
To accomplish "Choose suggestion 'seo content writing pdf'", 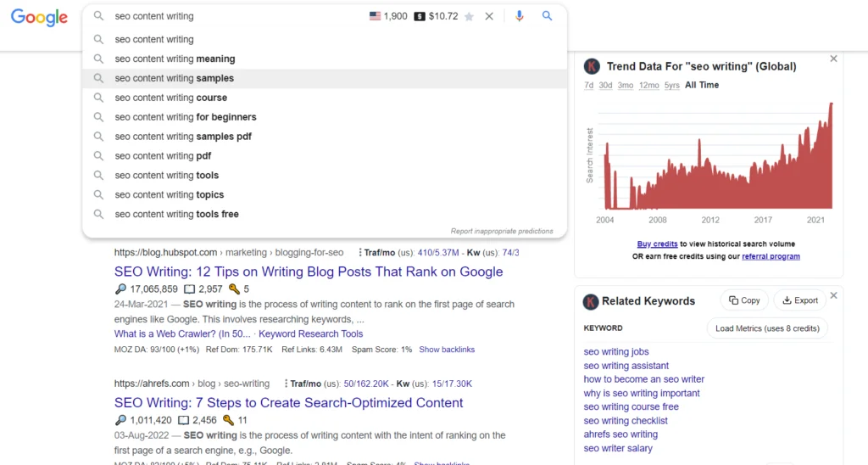I will point(325,156).
